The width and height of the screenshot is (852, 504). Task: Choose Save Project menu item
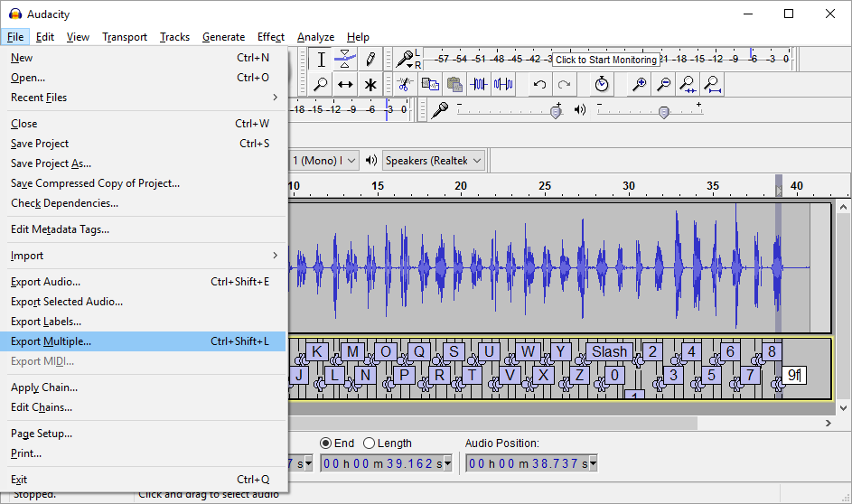144,144
